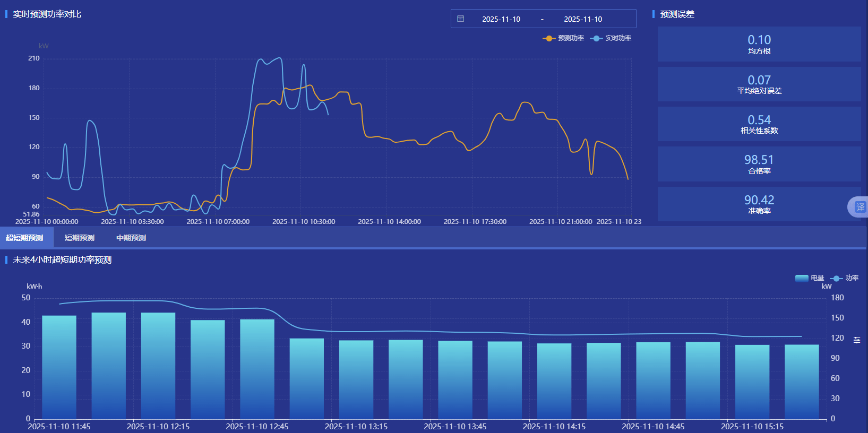Click the 均方根 0.10 metric card

[x=759, y=44]
